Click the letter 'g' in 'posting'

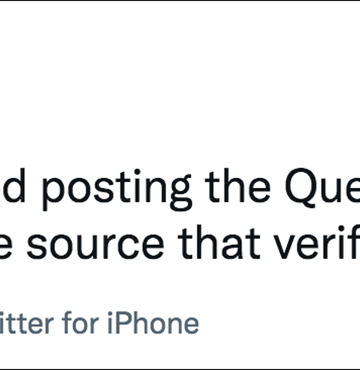(180, 194)
